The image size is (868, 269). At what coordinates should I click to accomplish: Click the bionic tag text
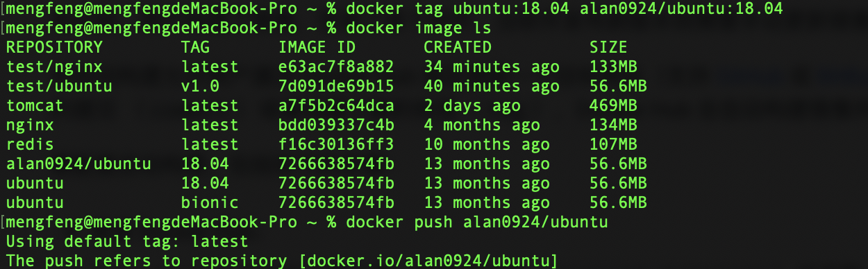coord(210,203)
